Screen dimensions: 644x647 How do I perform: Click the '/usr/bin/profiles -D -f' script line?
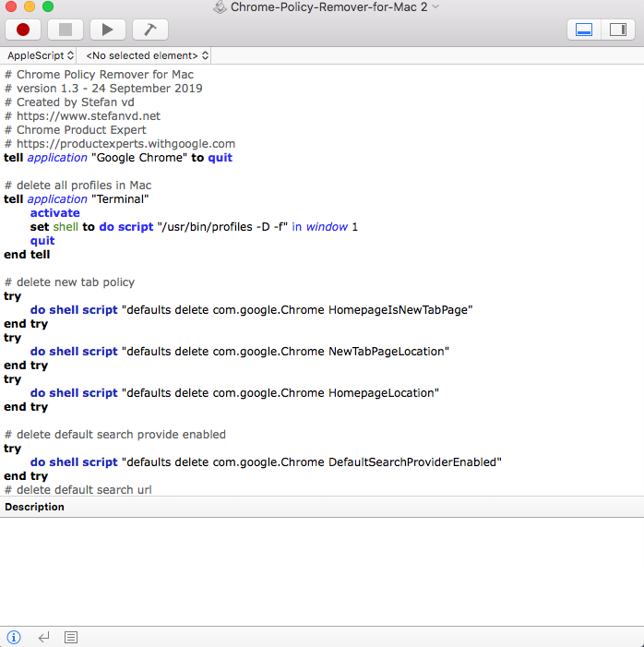(194, 227)
